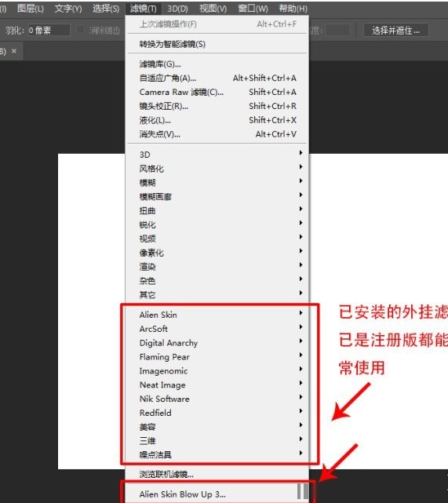Expand the 杂色 submenu
Image resolution: width=448 pixels, height=503 pixels.
click(x=217, y=281)
